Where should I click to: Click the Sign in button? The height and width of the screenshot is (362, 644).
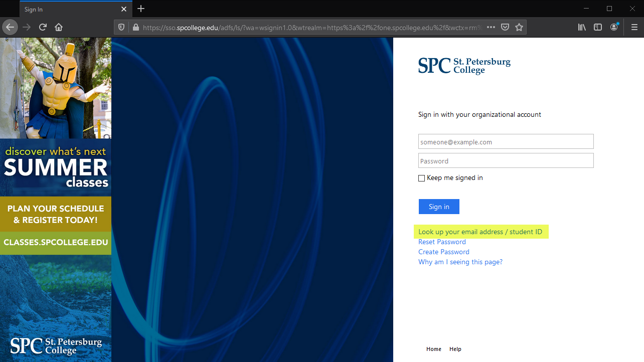[438, 206]
